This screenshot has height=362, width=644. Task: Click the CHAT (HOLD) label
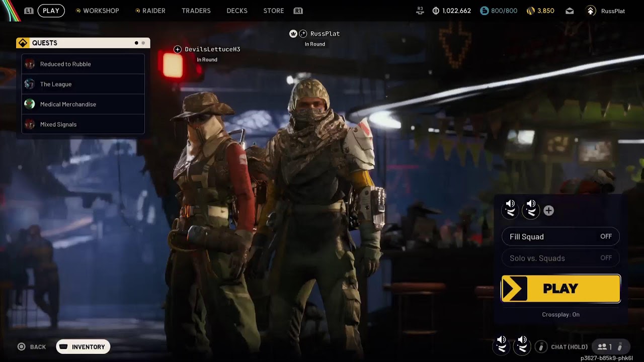[569, 347]
